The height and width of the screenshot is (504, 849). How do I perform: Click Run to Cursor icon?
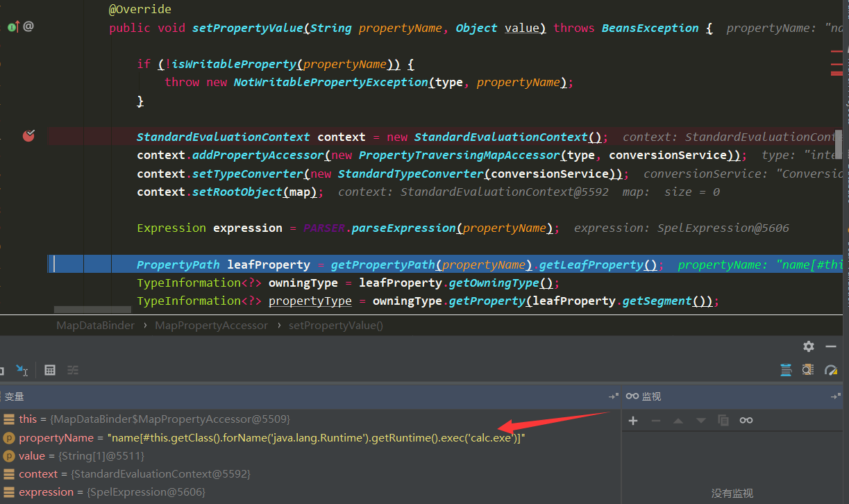(x=22, y=370)
